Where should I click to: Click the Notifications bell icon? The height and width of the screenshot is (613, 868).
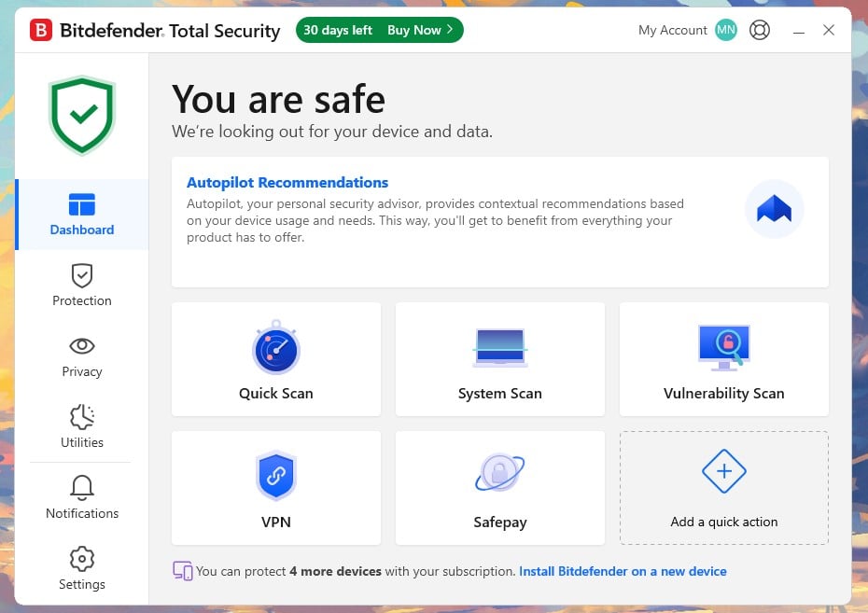pyautogui.click(x=82, y=487)
